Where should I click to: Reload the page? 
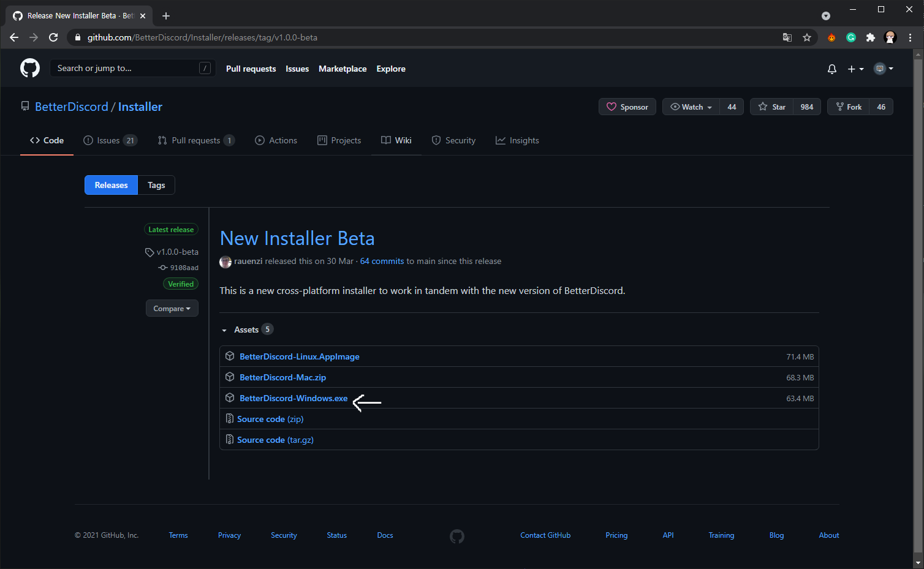point(53,37)
